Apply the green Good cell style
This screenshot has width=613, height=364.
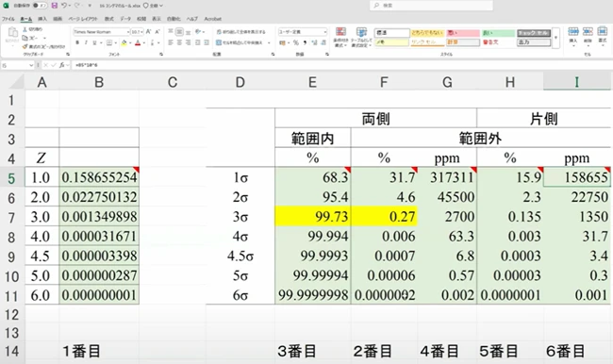(x=498, y=33)
